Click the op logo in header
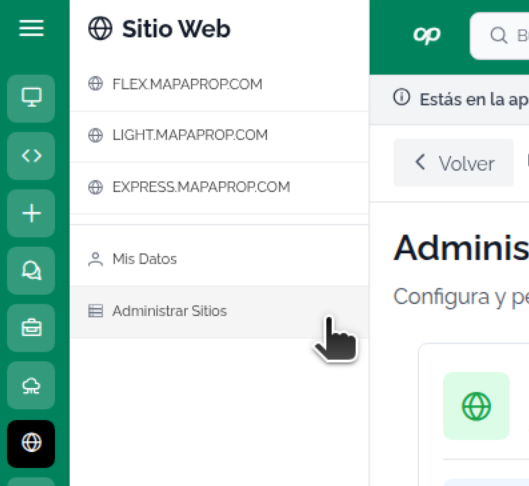529x486 pixels. (x=427, y=35)
